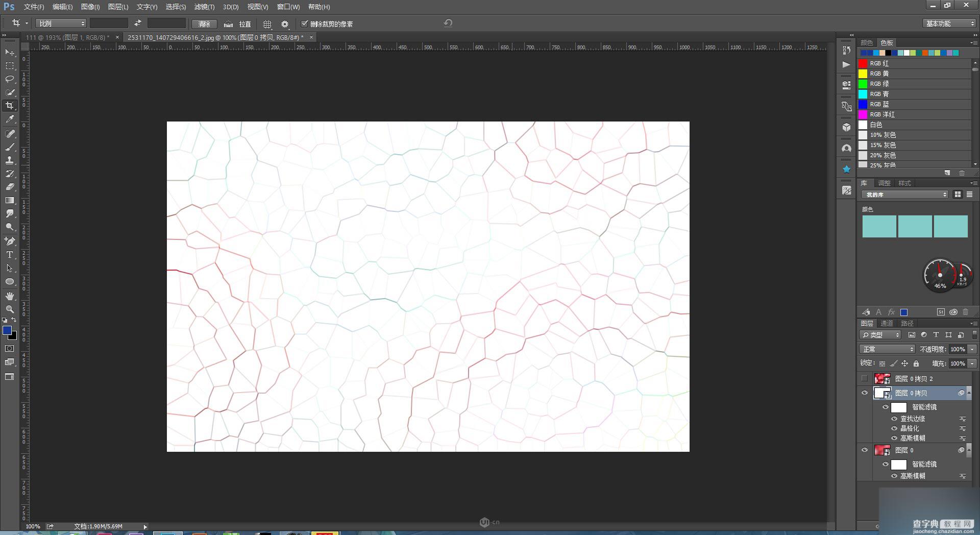Select the Move tool
The width and height of the screenshot is (980, 535).
point(10,52)
